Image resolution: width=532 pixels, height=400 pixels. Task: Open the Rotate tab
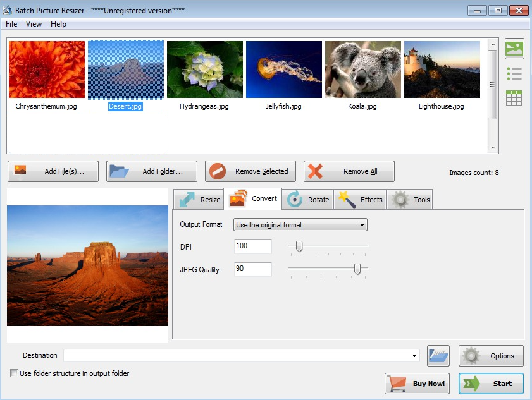pyautogui.click(x=307, y=199)
